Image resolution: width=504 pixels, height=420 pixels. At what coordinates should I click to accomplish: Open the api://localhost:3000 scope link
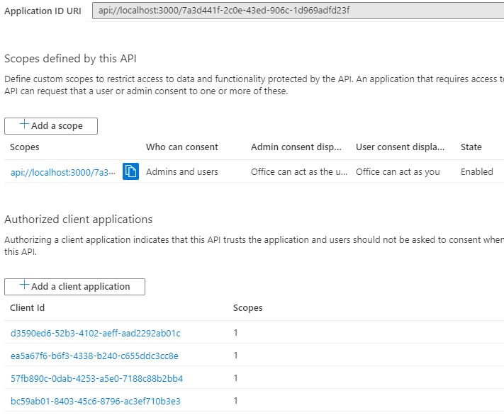pos(62,172)
